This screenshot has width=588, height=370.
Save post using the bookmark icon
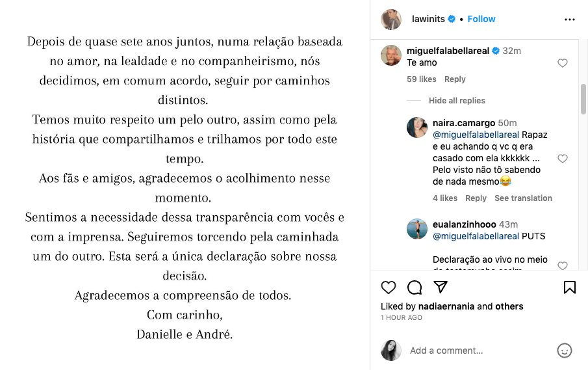(x=569, y=287)
